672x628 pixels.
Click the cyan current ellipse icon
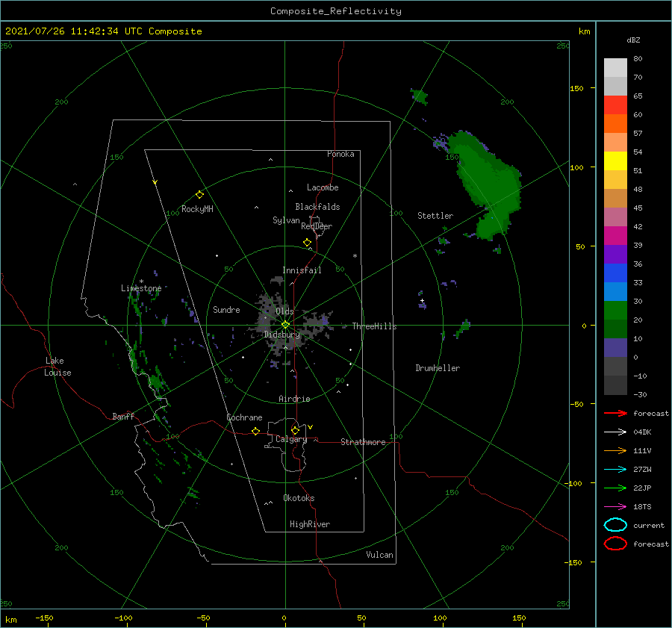click(x=615, y=525)
